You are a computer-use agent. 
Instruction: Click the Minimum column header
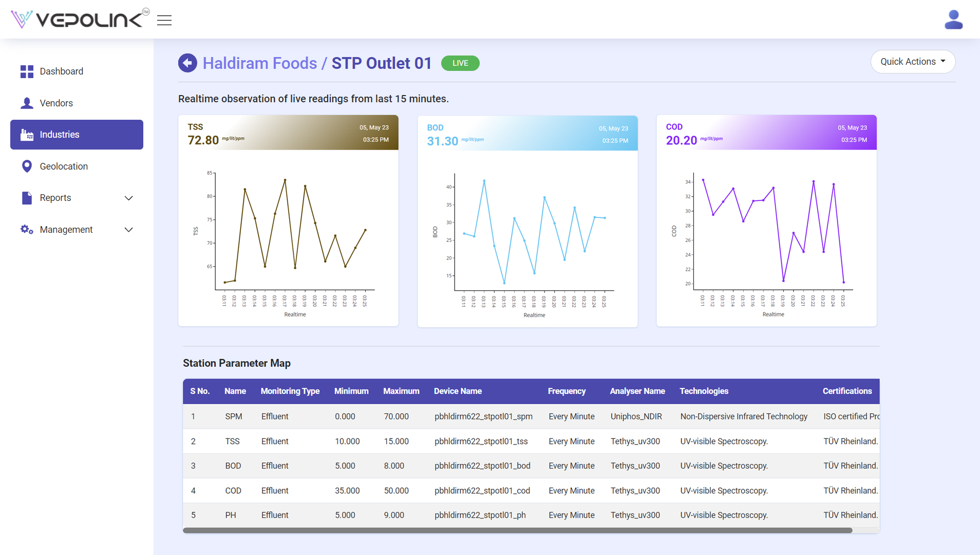point(351,391)
